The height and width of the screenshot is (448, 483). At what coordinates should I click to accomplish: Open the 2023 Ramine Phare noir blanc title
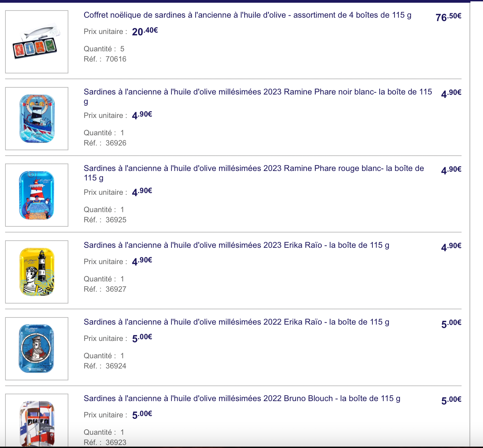(257, 92)
